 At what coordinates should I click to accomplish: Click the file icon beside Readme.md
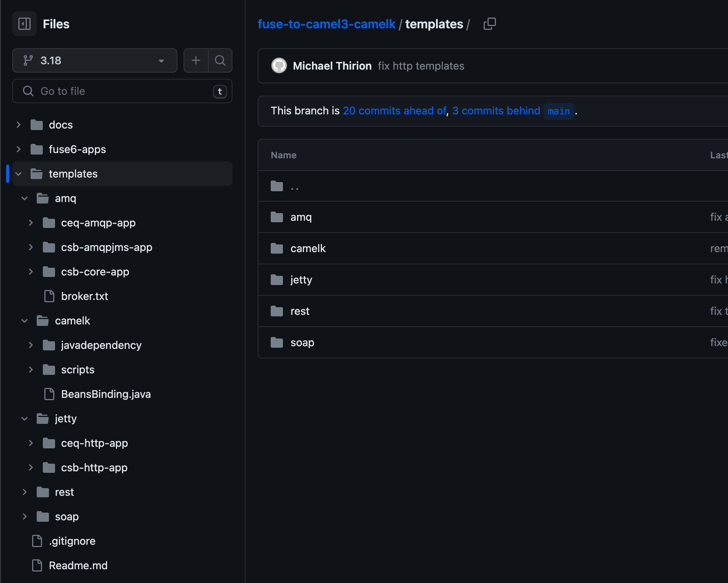(x=37, y=565)
